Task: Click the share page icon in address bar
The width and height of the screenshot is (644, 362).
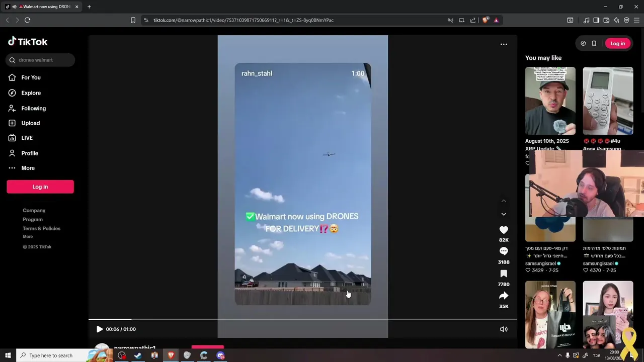Action: click(473, 20)
